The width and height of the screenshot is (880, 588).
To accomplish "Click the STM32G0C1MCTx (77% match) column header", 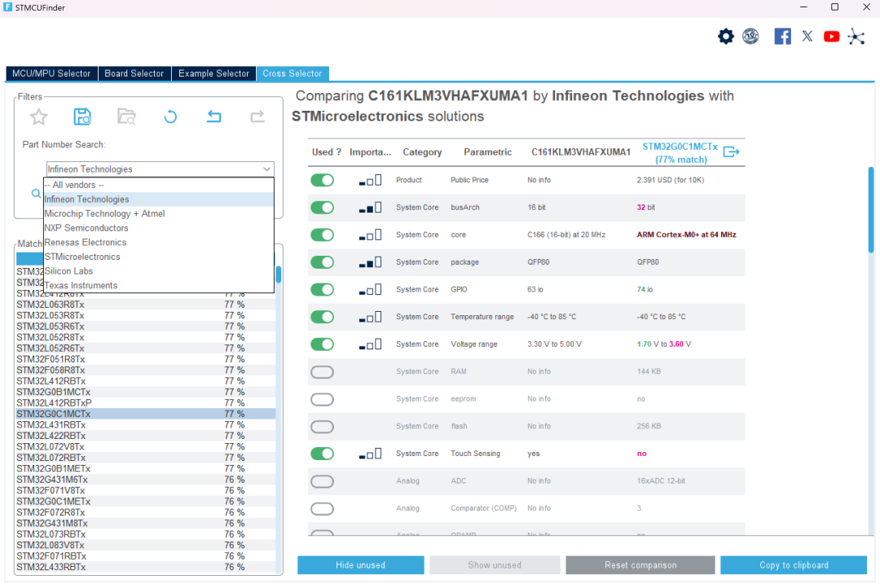I will tap(680, 152).
